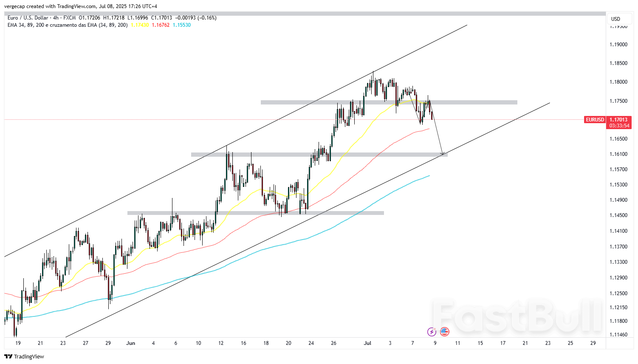Click the Jul label on time axis

pyautogui.click(x=368, y=343)
